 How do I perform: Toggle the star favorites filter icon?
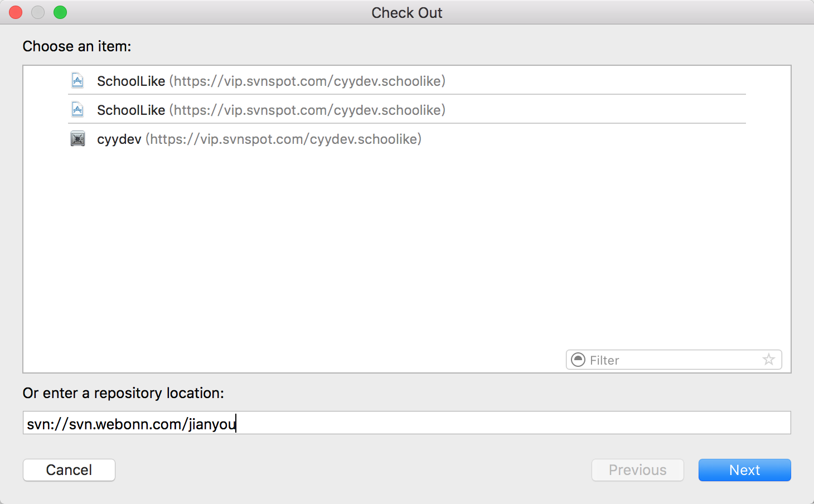(x=769, y=360)
